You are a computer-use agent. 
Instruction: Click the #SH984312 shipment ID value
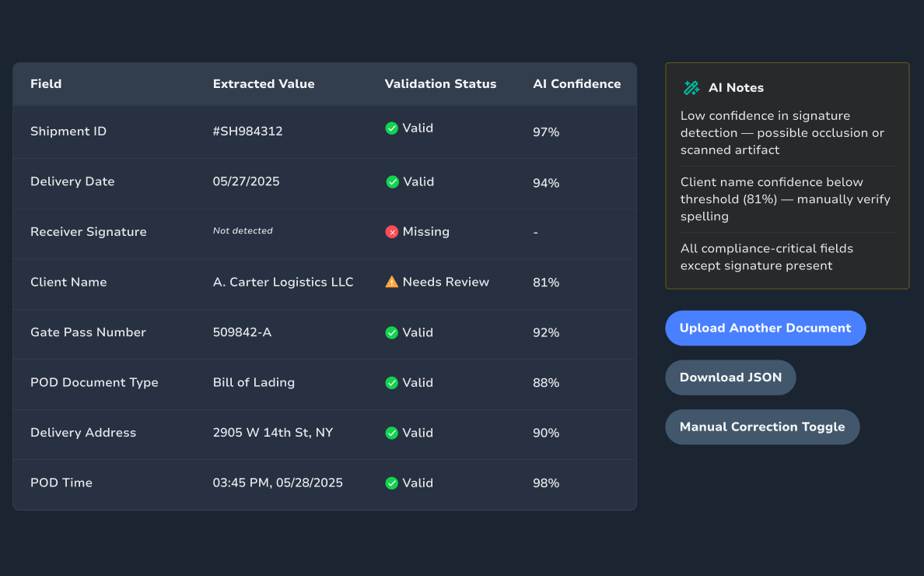247,132
